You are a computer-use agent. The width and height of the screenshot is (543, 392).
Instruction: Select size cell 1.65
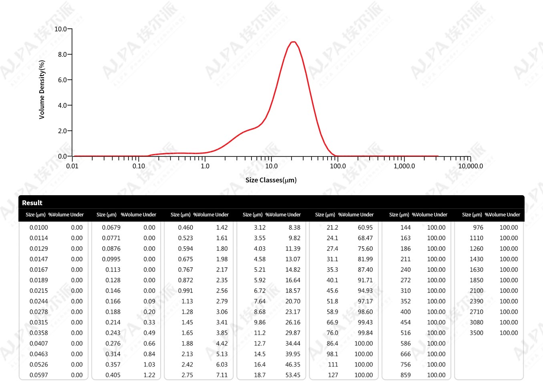pos(187,333)
